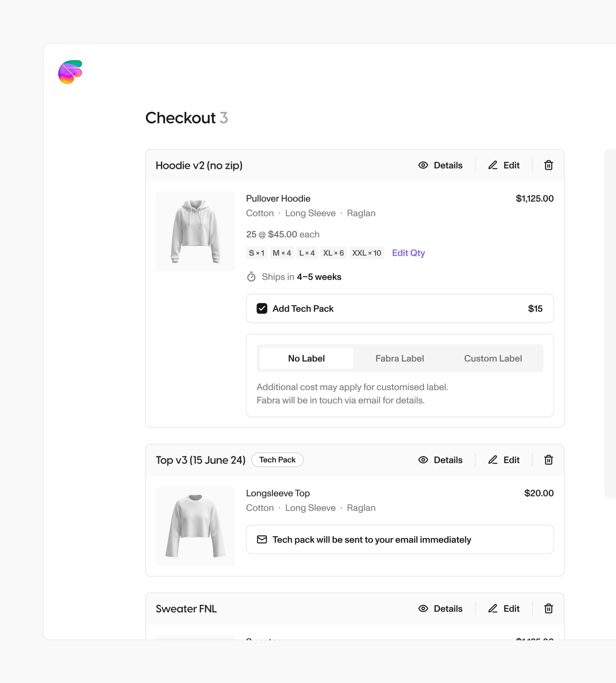Click Edit Qty link for Hoodie v2

408,253
